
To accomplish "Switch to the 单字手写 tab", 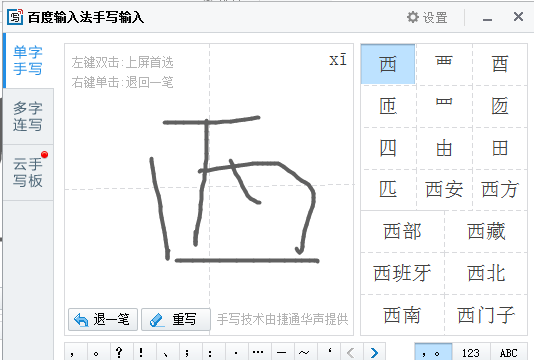I will click(x=28, y=61).
